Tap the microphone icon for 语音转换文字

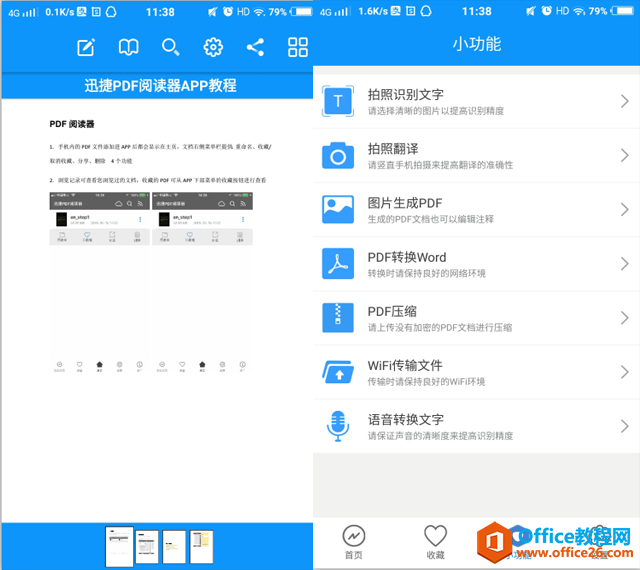[x=338, y=426]
